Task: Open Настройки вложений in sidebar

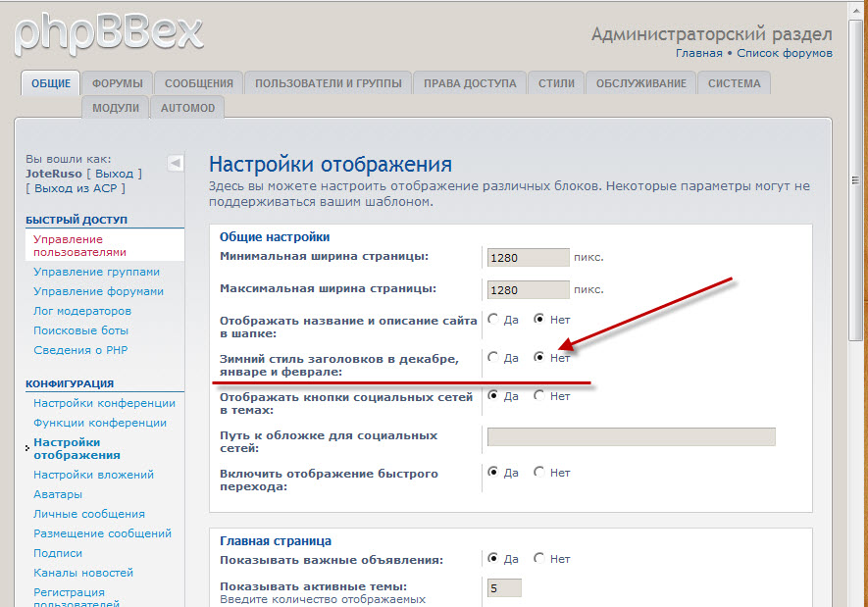Action: (x=93, y=475)
